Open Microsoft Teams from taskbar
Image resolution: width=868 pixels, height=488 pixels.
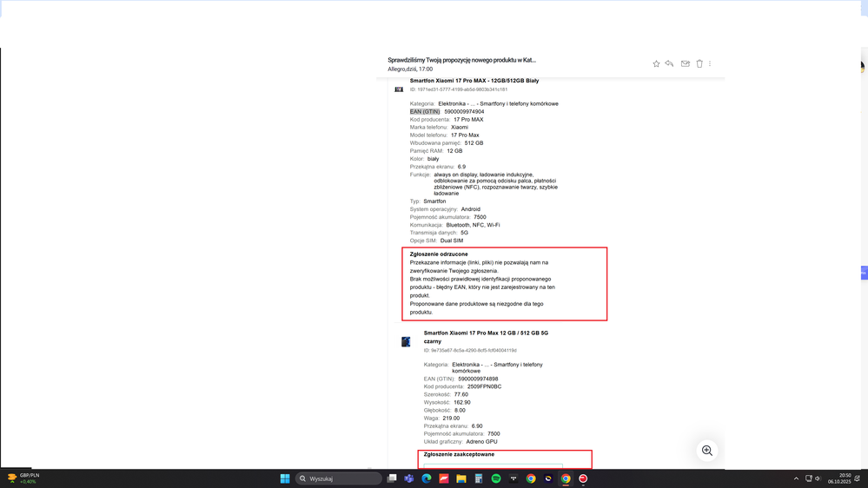[x=409, y=478]
